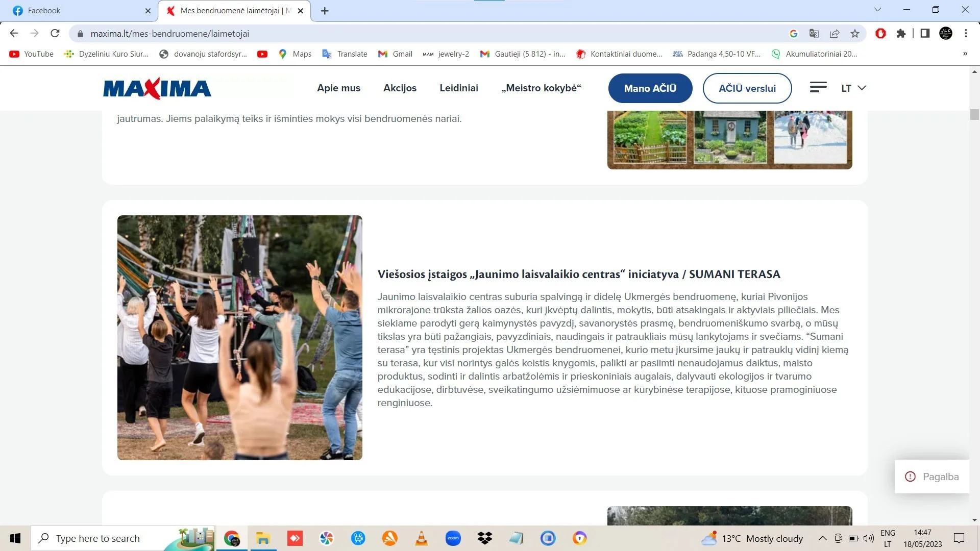The width and height of the screenshot is (980, 551).
Task: Reload the page in the browser
Action: coord(55,34)
